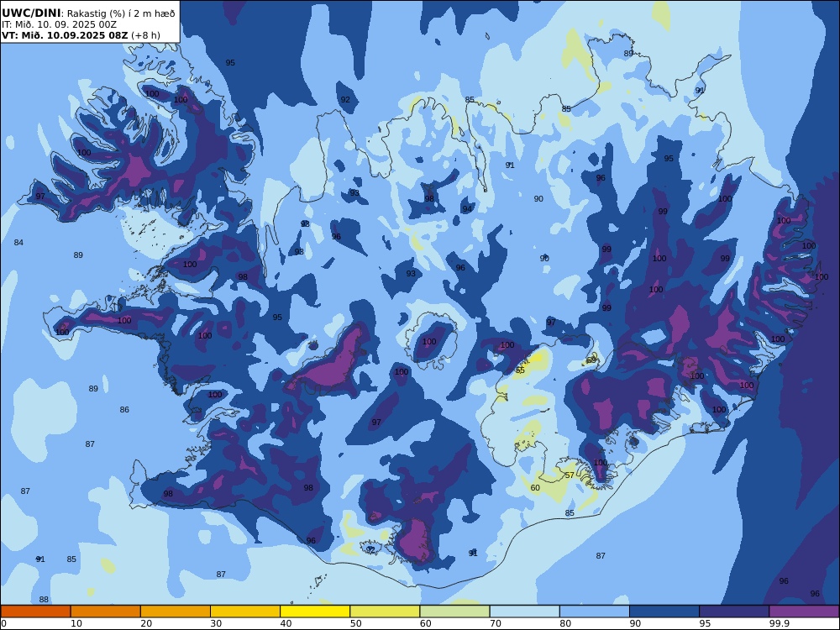Viewport: 840px width, 630px height.
Task: Click the '55' humidity value on the map
Action: 520,370
